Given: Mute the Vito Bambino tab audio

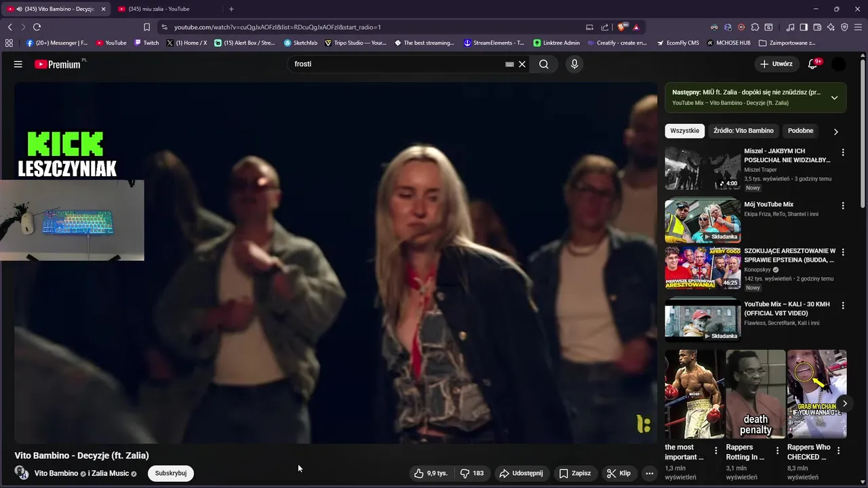Looking at the screenshot, I should click(19, 9).
